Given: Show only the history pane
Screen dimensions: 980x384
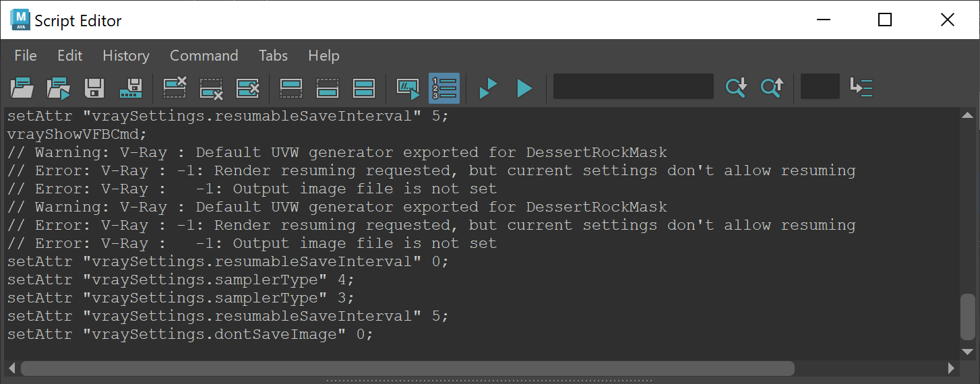Looking at the screenshot, I should (x=291, y=88).
